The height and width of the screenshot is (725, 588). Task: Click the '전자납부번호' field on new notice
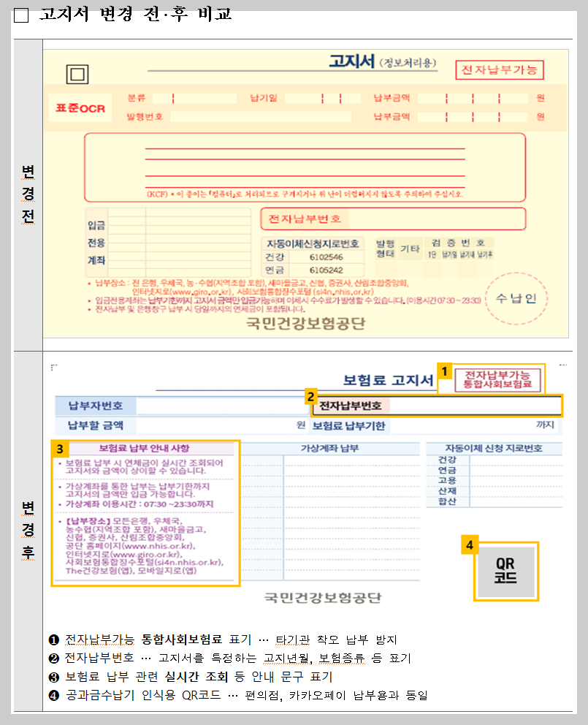coord(437,406)
